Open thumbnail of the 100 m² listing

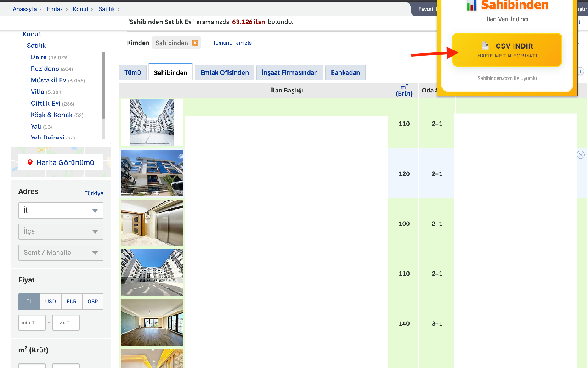tap(153, 223)
